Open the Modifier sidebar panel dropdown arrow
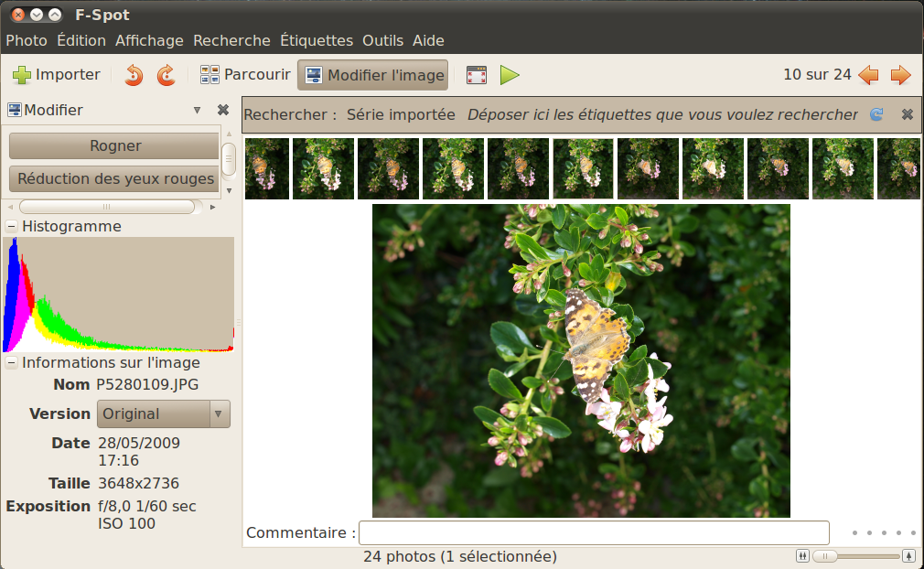Viewport: 924px width, 569px height. click(197, 111)
